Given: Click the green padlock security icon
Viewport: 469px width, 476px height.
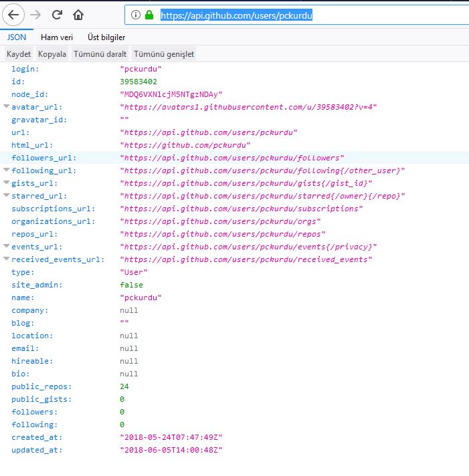Looking at the screenshot, I should click(x=149, y=15).
